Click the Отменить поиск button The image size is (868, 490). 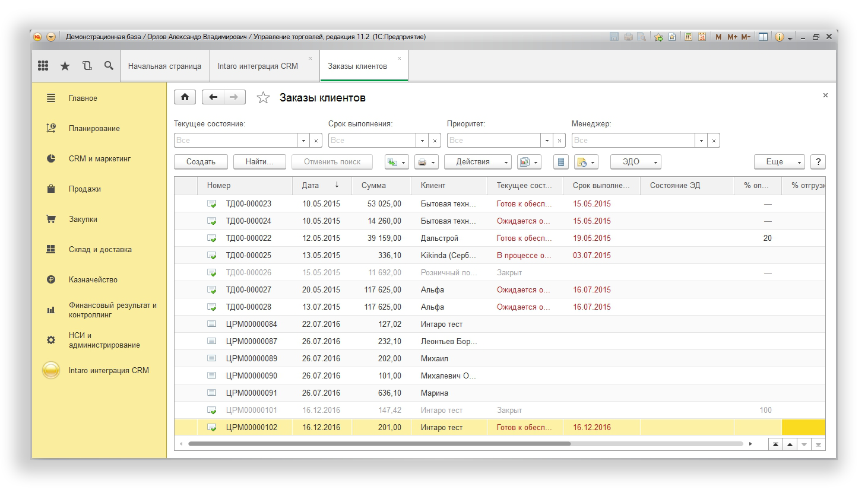332,162
